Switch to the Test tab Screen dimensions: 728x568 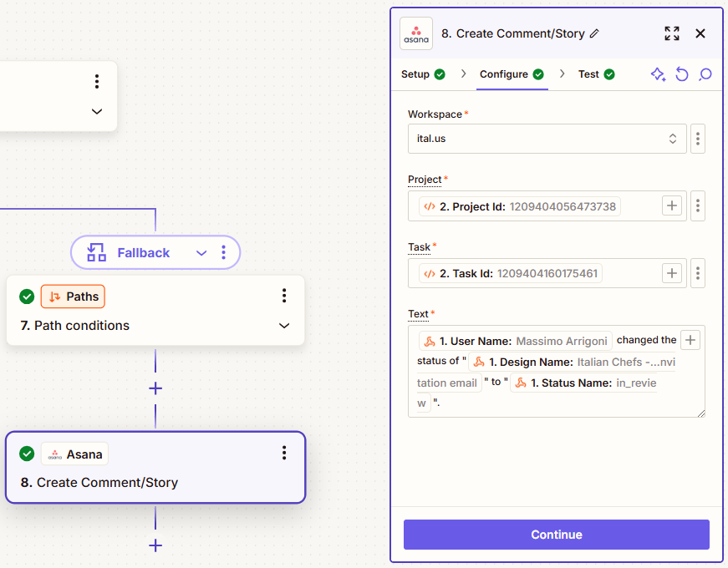pyautogui.click(x=596, y=74)
